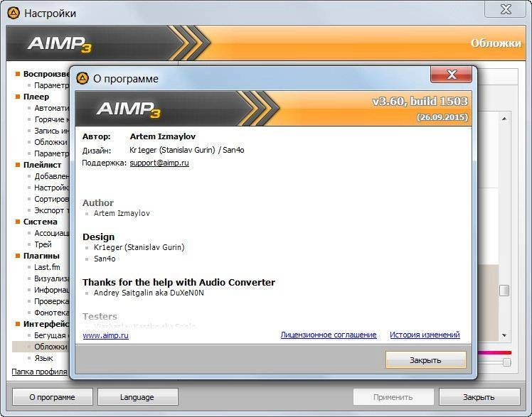The height and width of the screenshot is (417, 532).
Task: Select the Экспорт entry under Плейлист
Action: pos(52,210)
